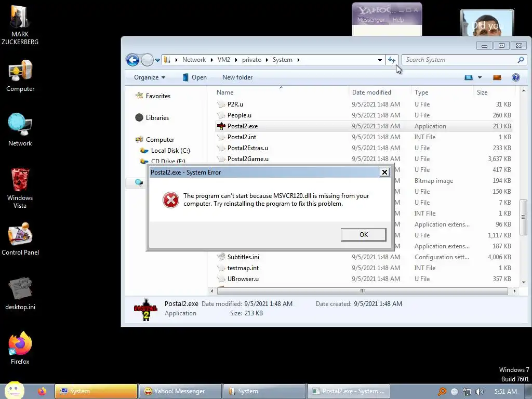532x399 pixels.
Task: Click the magnifier icon in system tray
Action: [442, 392]
